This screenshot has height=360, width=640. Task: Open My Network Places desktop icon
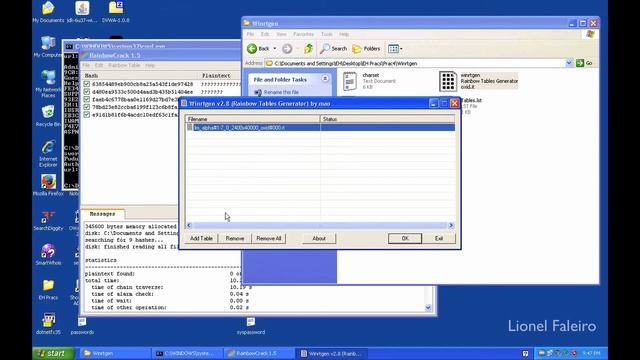[48, 84]
